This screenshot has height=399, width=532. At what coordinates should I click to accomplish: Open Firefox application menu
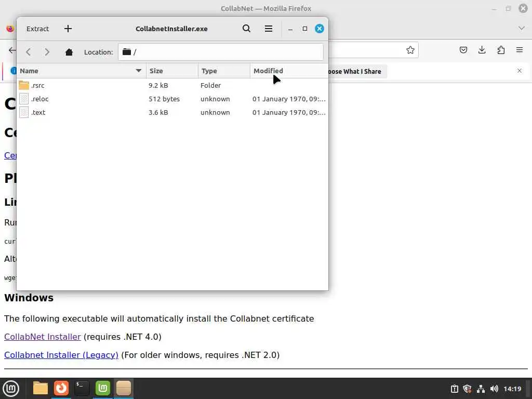click(520, 50)
